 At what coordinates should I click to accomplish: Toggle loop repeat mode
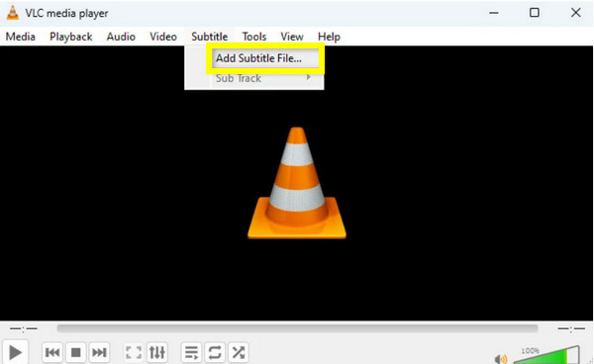tap(215, 353)
